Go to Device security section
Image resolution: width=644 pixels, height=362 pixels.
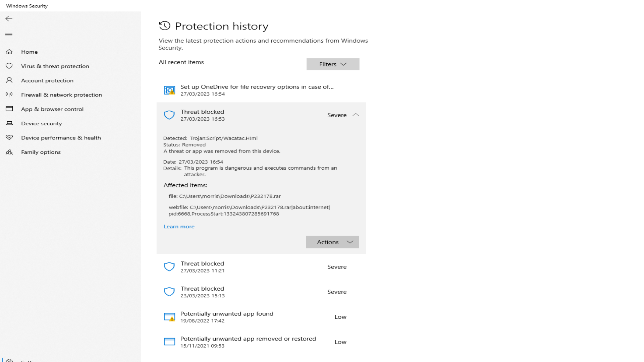[42, 124]
